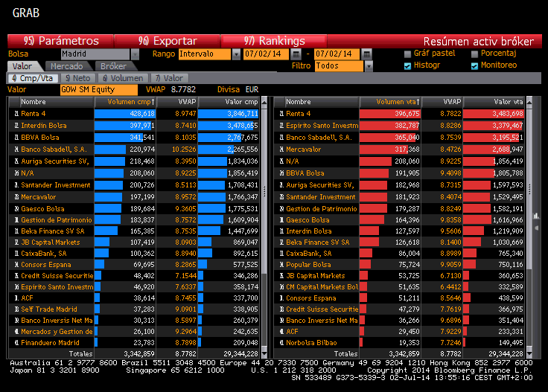The height and width of the screenshot is (392, 548).
Task: Click Finanduero Madrid in the buy table
Action: coord(50,343)
